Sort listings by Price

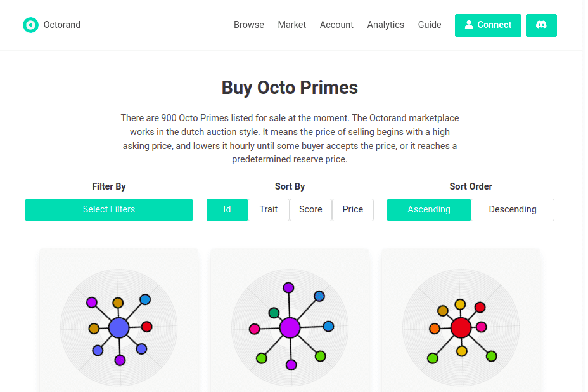(x=353, y=210)
